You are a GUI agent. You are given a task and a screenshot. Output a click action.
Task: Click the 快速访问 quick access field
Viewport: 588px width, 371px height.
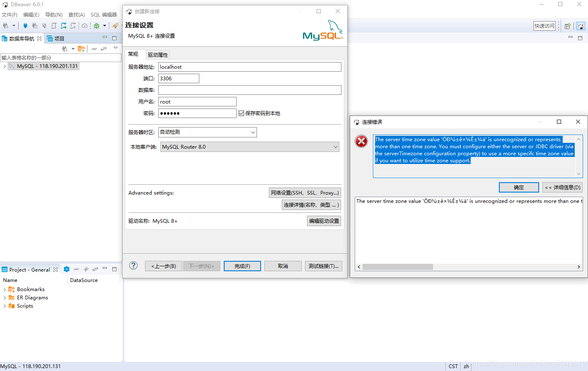(544, 26)
